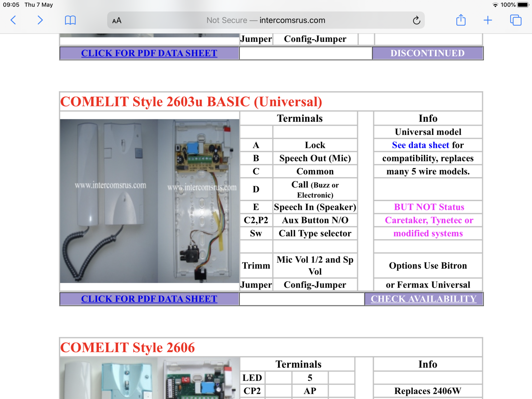
Task: Open the AA page settings menu
Action: [x=116, y=20]
